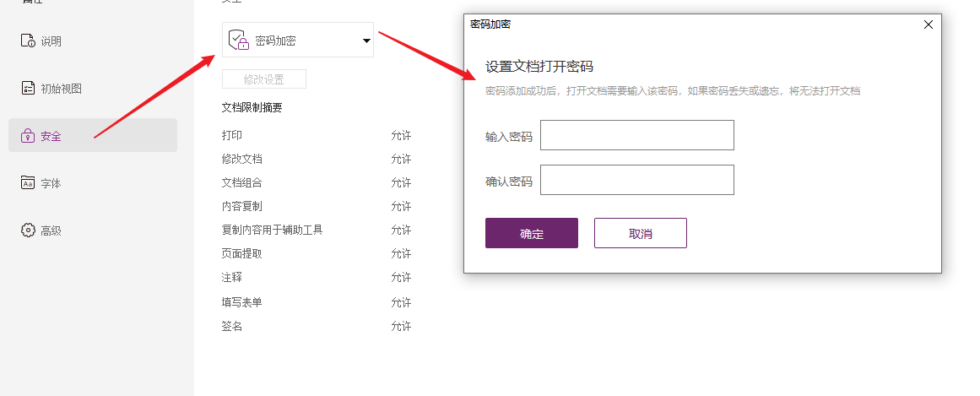This screenshot has width=980, height=396.
Task: Select the 文档限制摘要 heading
Action: [252, 107]
